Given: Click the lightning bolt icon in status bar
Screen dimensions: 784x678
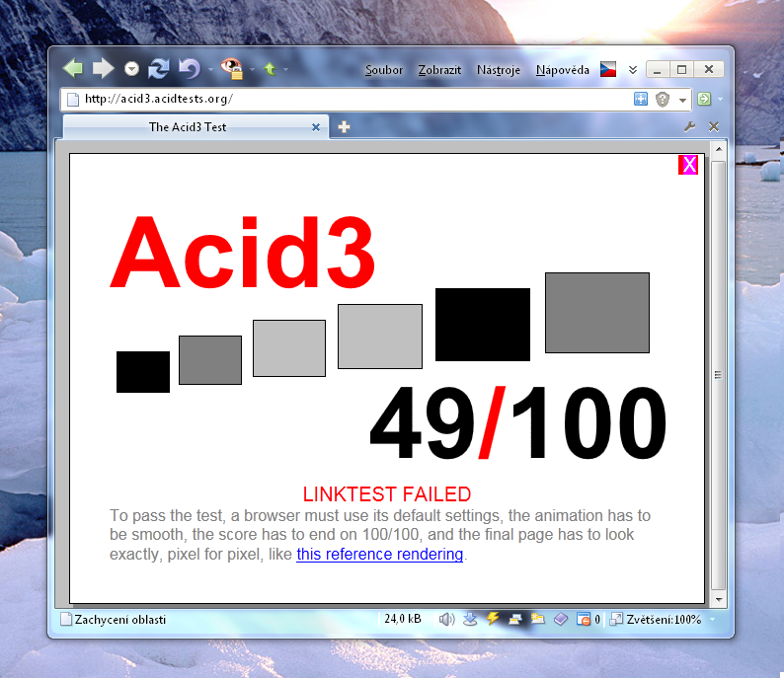Looking at the screenshot, I should pos(493,619).
